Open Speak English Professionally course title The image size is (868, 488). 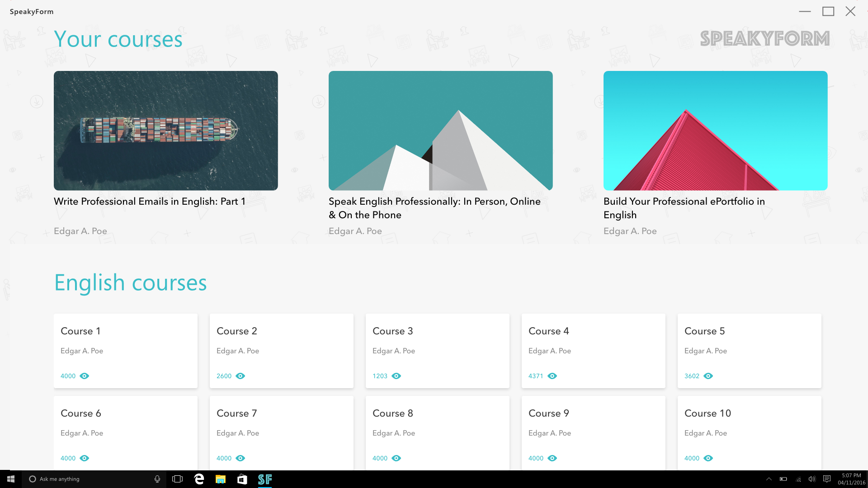[x=434, y=208]
